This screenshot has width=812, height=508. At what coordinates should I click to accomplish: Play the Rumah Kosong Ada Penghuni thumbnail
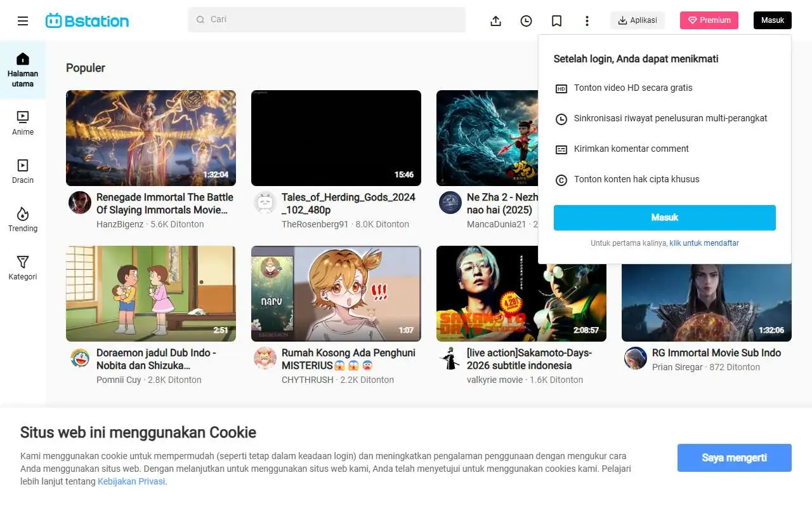336,293
